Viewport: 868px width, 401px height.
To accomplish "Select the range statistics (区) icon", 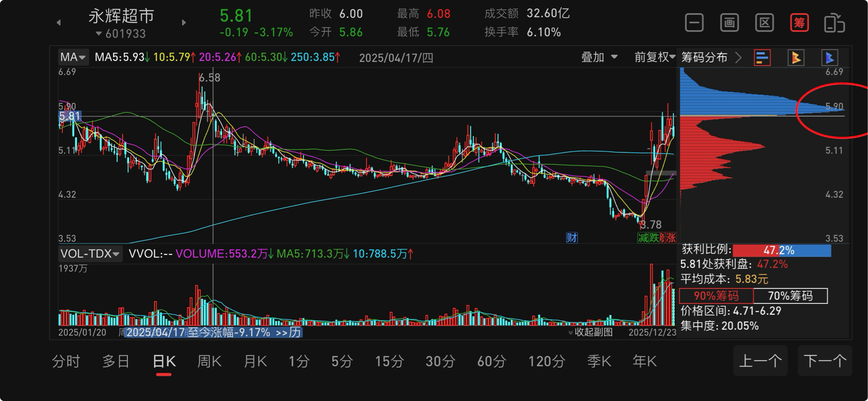I will point(765,23).
